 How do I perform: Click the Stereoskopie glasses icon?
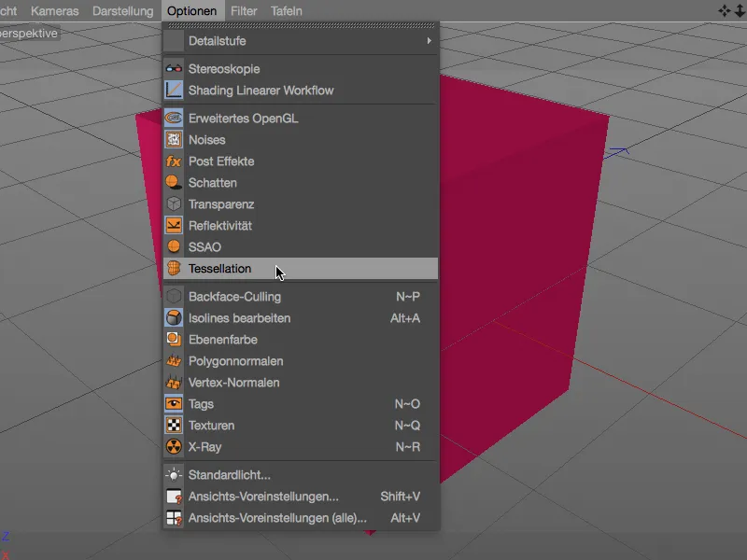click(174, 68)
